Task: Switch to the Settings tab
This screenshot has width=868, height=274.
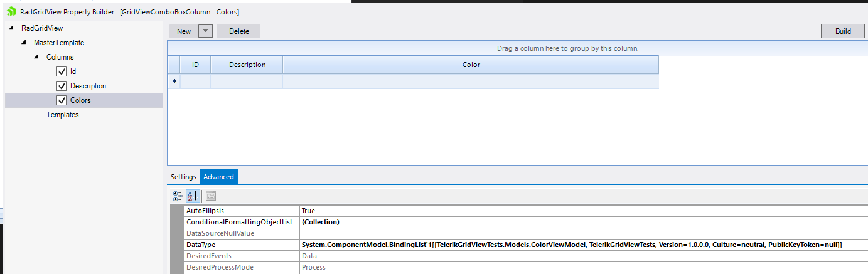Action: (x=183, y=177)
